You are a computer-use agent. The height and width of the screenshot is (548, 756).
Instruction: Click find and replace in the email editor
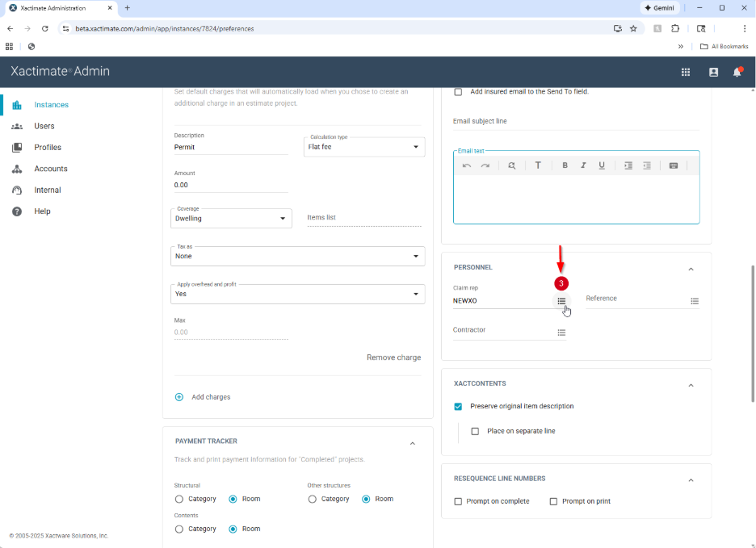tap(511, 165)
